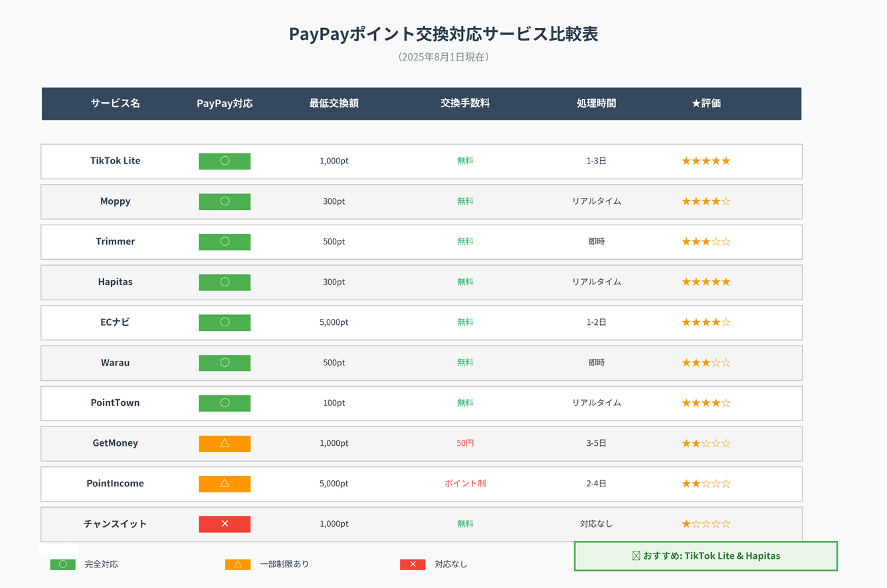This screenshot has width=887, height=588.
Task: Click the four-star rating for Moppy
Action: [x=706, y=201]
